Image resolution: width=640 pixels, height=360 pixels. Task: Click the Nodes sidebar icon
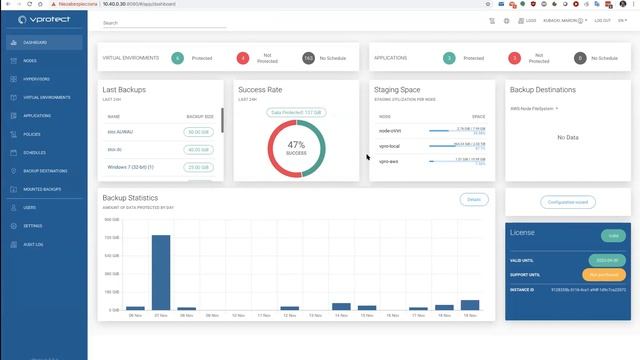(13, 61)
